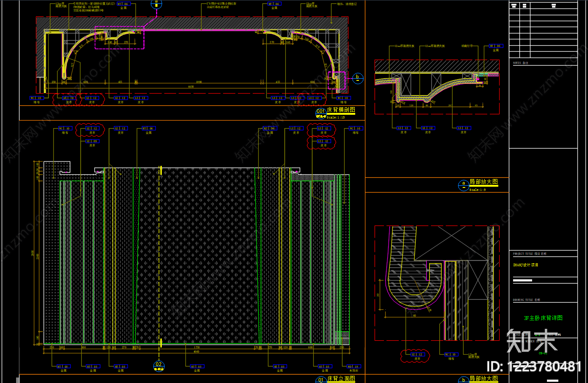The image size is (588, 383).
Task: Click the 01 elevation number bubble
Action: coord(320,380)
